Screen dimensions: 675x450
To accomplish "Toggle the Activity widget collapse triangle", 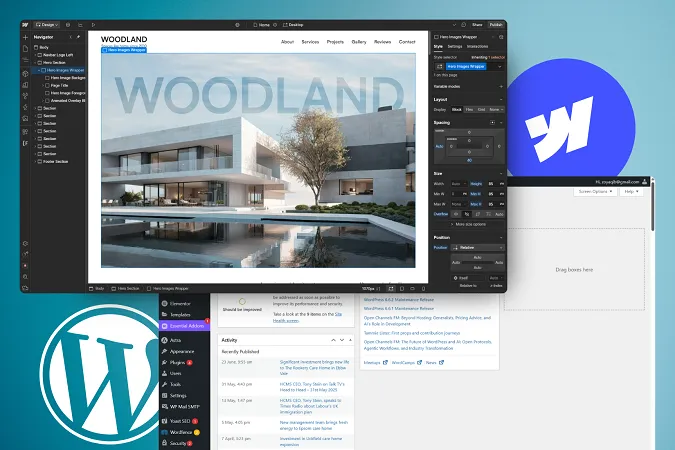I will coord(350,340).
